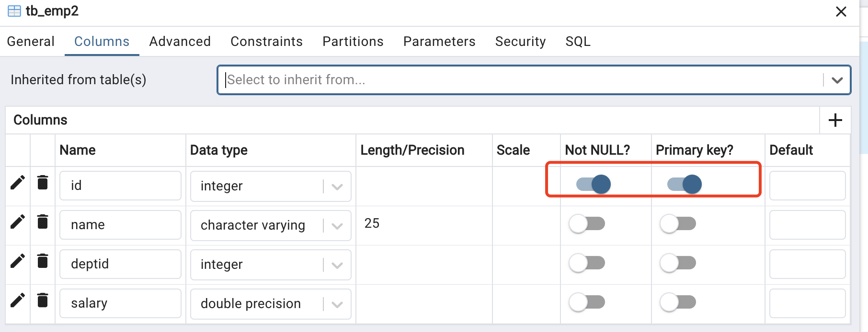
Task: Expand the character varying data type dropdown
Action: tap(337, 226)
